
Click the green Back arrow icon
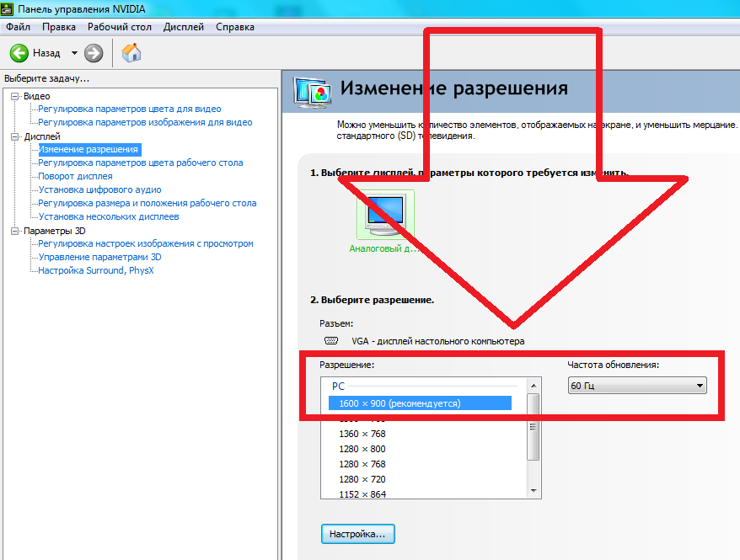pos(19,53)
